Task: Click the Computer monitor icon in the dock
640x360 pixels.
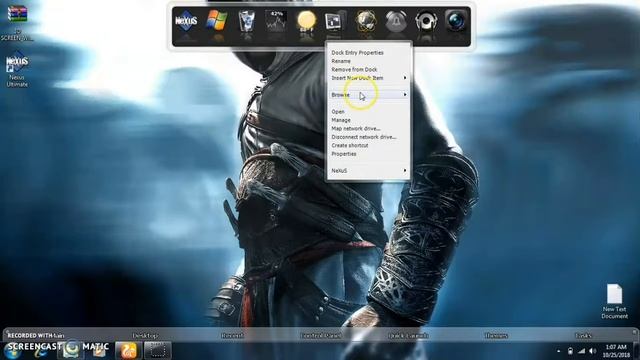Action: [336, 21]
